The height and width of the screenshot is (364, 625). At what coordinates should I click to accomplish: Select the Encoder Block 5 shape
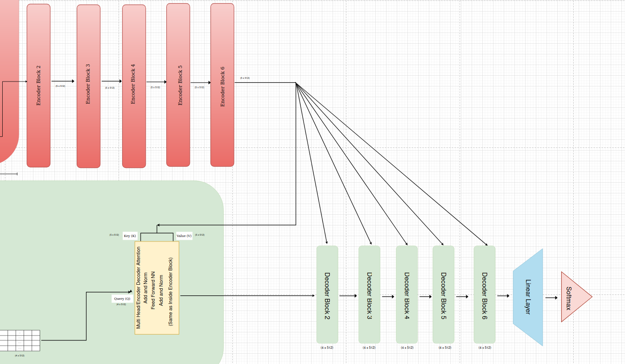[x=178, y=85]
